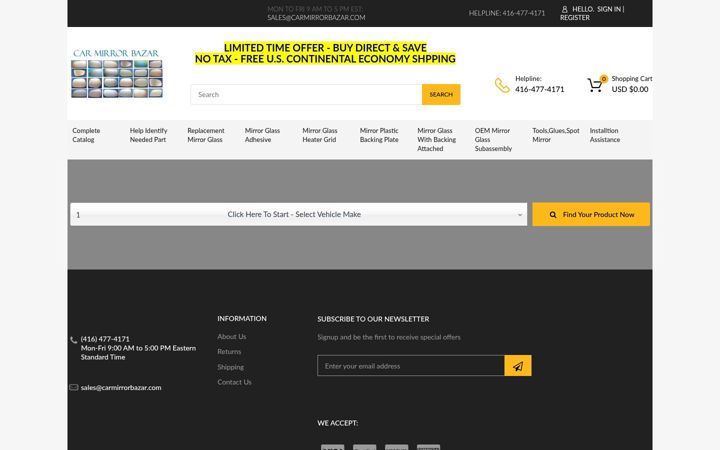
Task: Open the About Us footer link
Action: pyautogui.click(x=232, y=337)
